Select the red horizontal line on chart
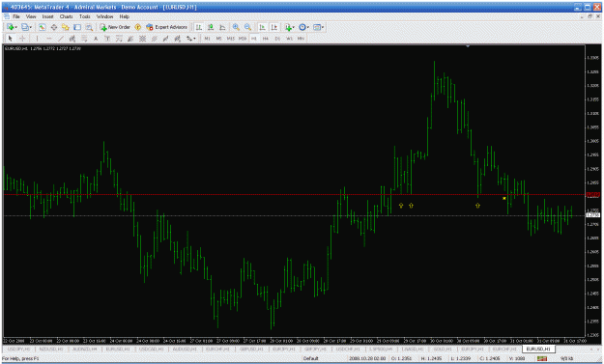The height and width of the screenshot is (364, 604). 295,195
